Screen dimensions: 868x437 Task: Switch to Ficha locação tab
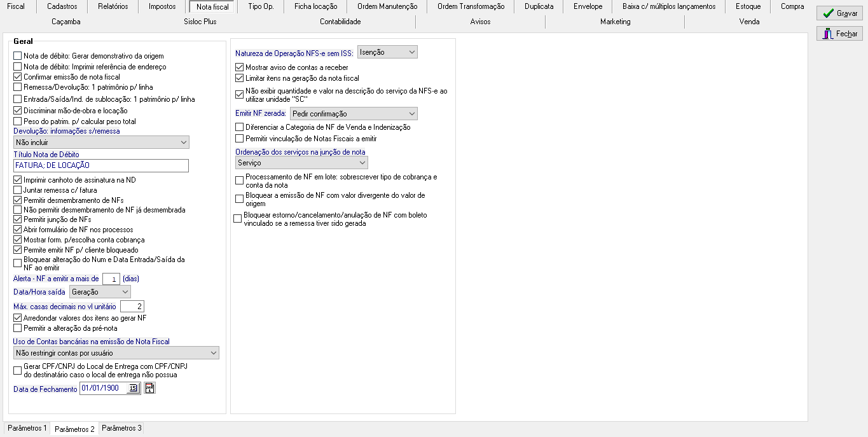click(316, 6)
